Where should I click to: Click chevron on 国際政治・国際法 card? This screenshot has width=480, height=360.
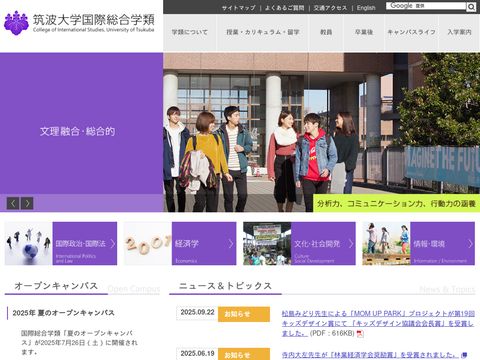pos(112,244)
